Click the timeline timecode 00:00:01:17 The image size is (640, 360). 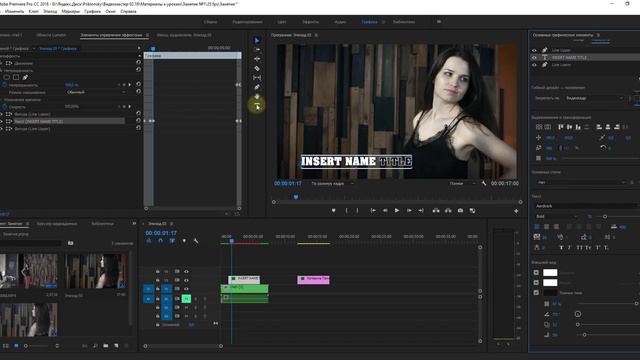pyautogui.click(x=161, y=233)
